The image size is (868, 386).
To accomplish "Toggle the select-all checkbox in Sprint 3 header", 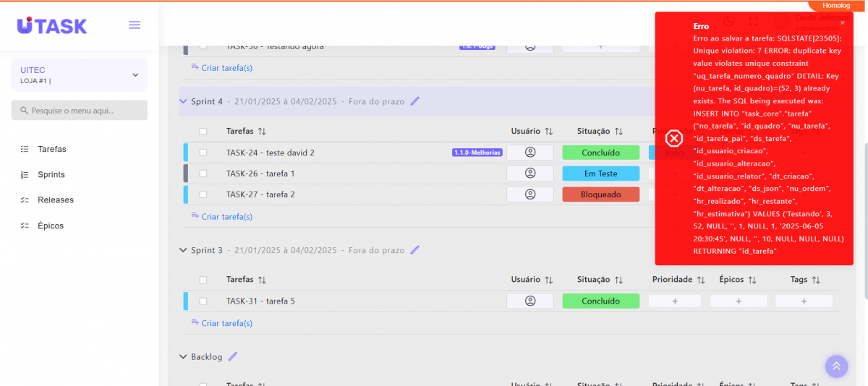I will coord(203,280).
